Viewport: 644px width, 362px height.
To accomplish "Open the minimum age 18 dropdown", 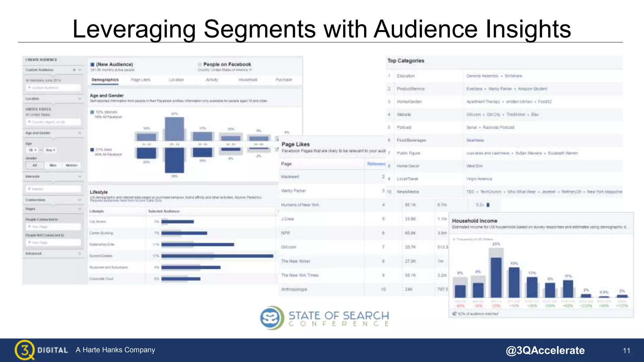I will pos(32,150).
